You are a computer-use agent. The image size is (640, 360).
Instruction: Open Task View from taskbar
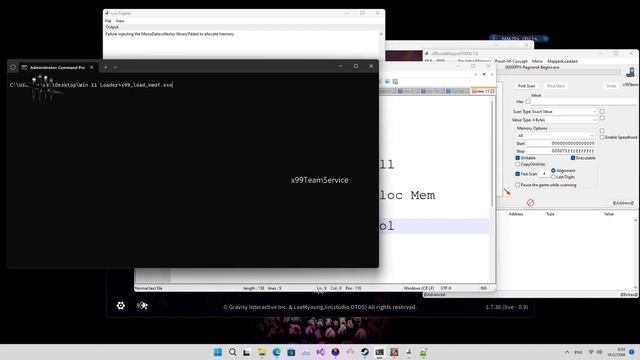tap(247, 352)
